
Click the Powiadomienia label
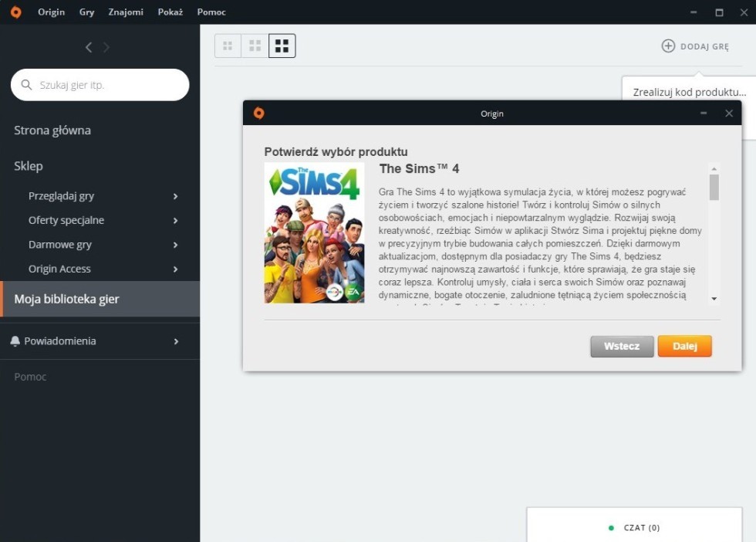(x=60, y=341)
